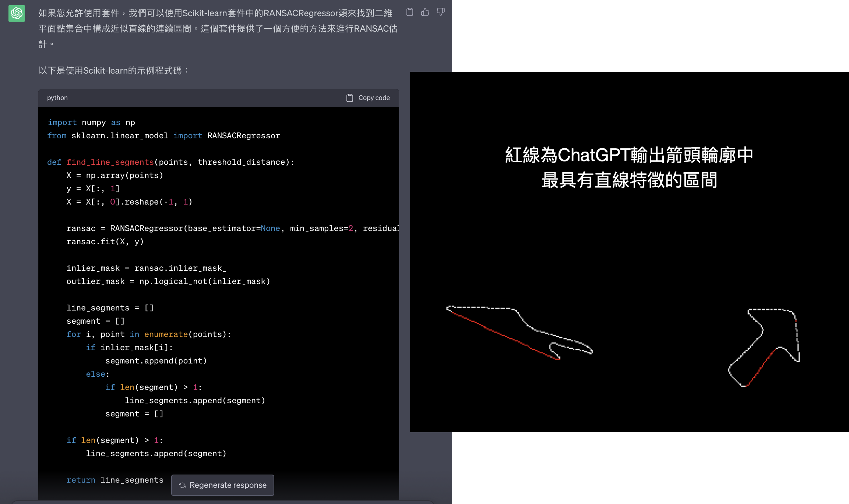Click the ChatGPT avatar logo
The height and width of the screenshot is (504, 849).
pos(17,13)
